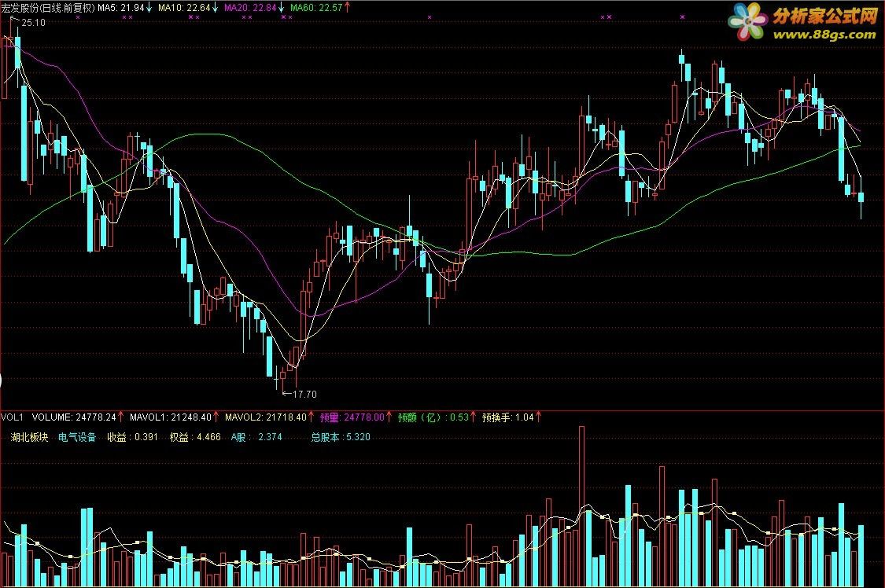Image resolution: width=885 pixels, height=588 pixels.
Task: Click the green MA60 line's value label
Action: 316,8
